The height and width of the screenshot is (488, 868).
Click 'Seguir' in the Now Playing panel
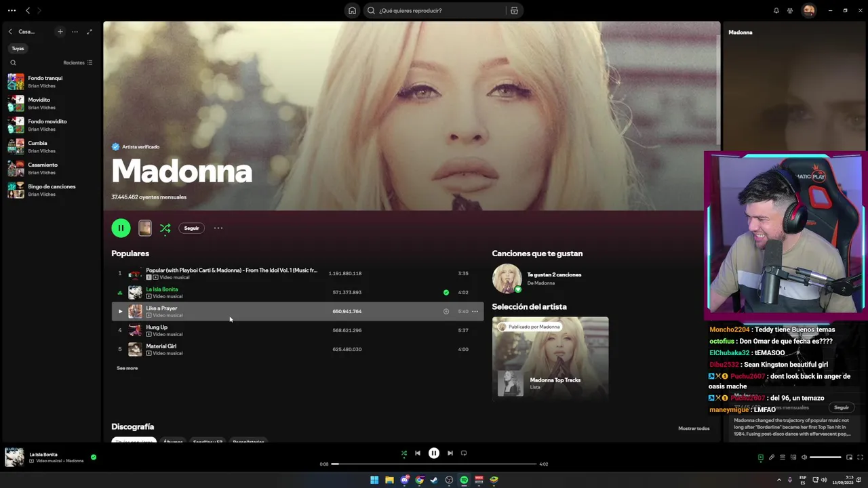tap(842, 407)
